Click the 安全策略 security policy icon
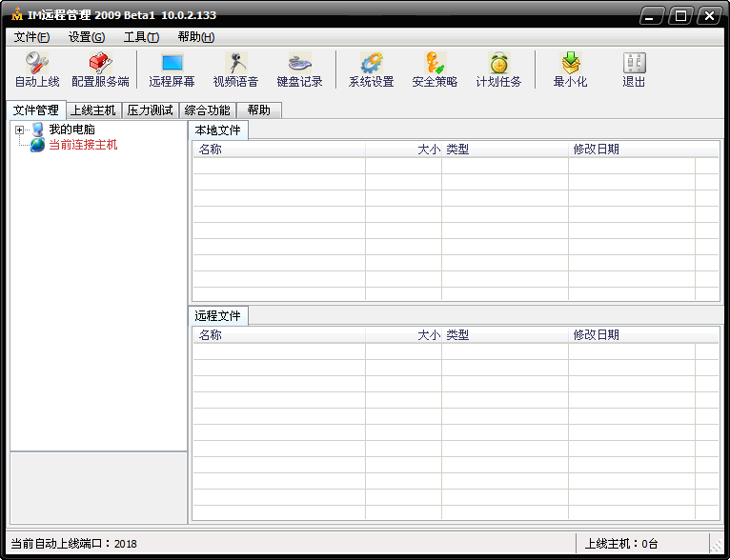Viewport: 730px width, 560px height. click(435, 70)
